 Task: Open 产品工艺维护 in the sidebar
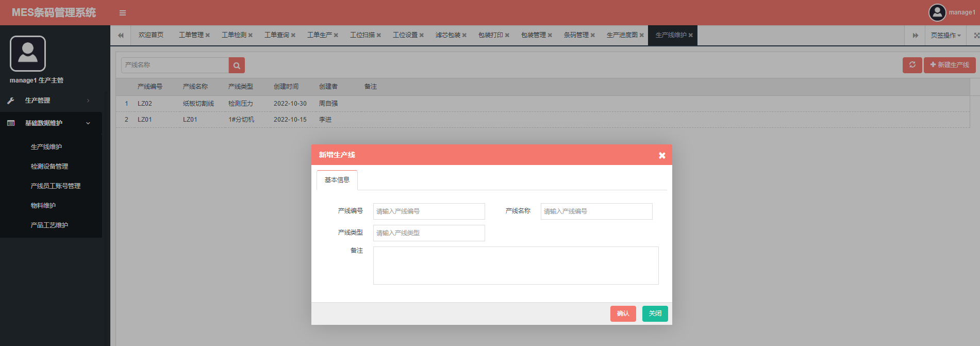pos(49,225)
